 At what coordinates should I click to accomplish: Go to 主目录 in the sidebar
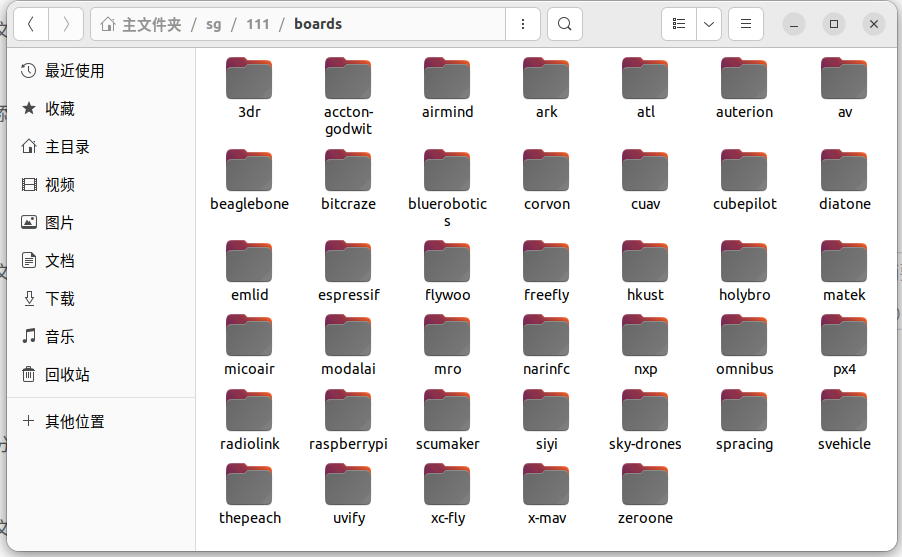(x=101, y=147)
